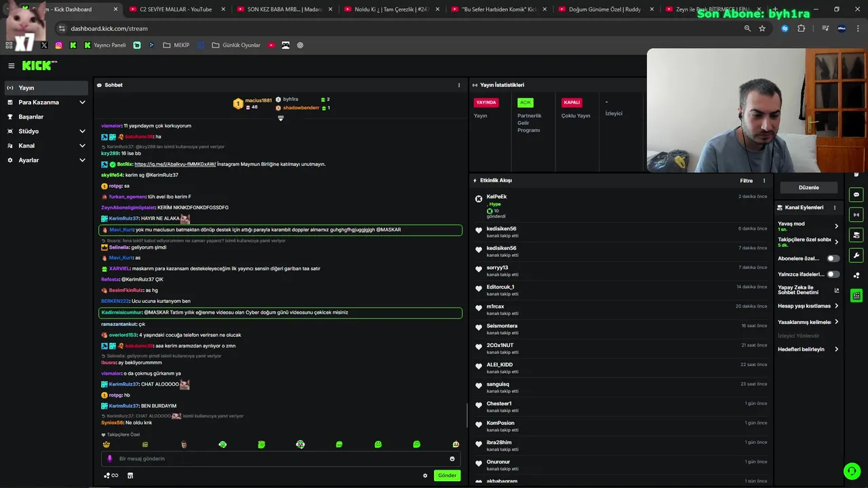Open the Filtre option in Etkinlik Akışı
This screenshot has height=488, width=868.
(x=747, y=181)
